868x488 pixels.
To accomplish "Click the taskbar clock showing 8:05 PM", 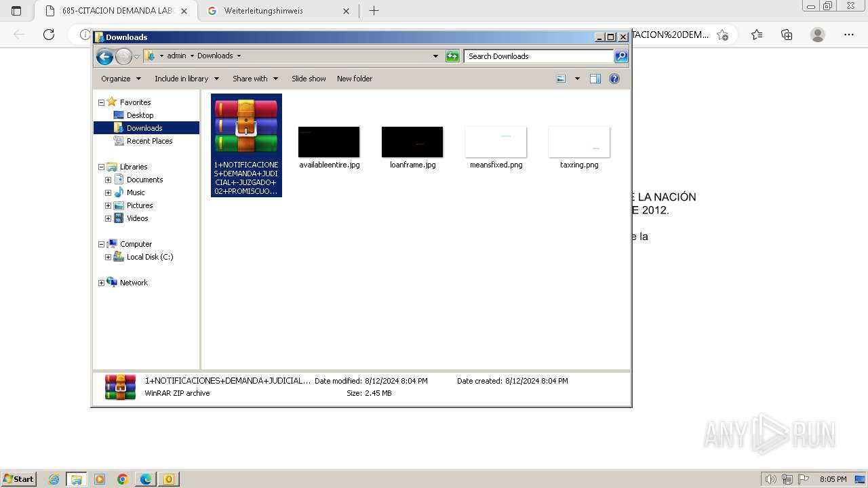I will click(x=833, y=479).
